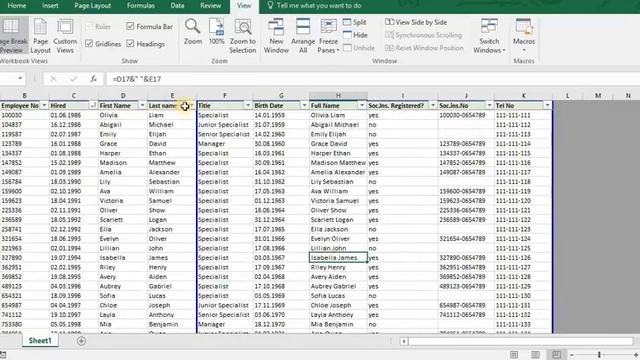Toggle the Ruler checkbox

coord(89,27)
